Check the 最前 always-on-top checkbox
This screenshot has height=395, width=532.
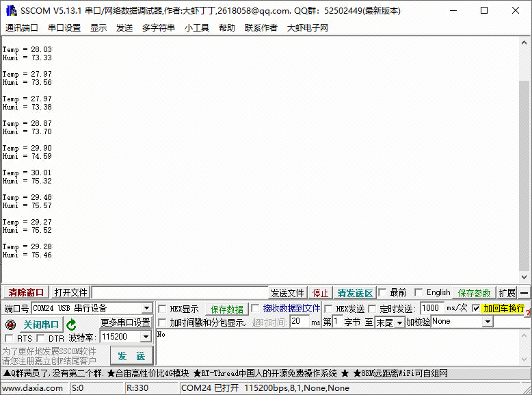(382, 292)
